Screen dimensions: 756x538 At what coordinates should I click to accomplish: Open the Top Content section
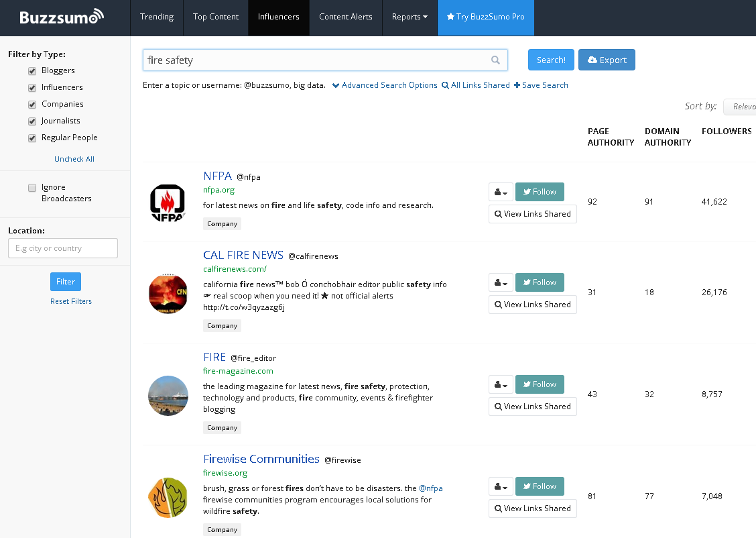tap(216, 17)
